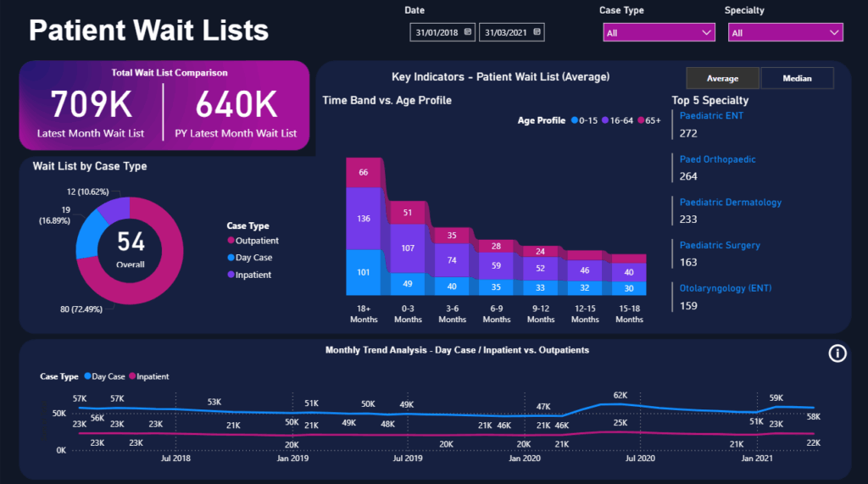Viewport: 868px width, 484px height.
Task: Open Paediatric Dermatology specialty
Action: tap(730, 202)
